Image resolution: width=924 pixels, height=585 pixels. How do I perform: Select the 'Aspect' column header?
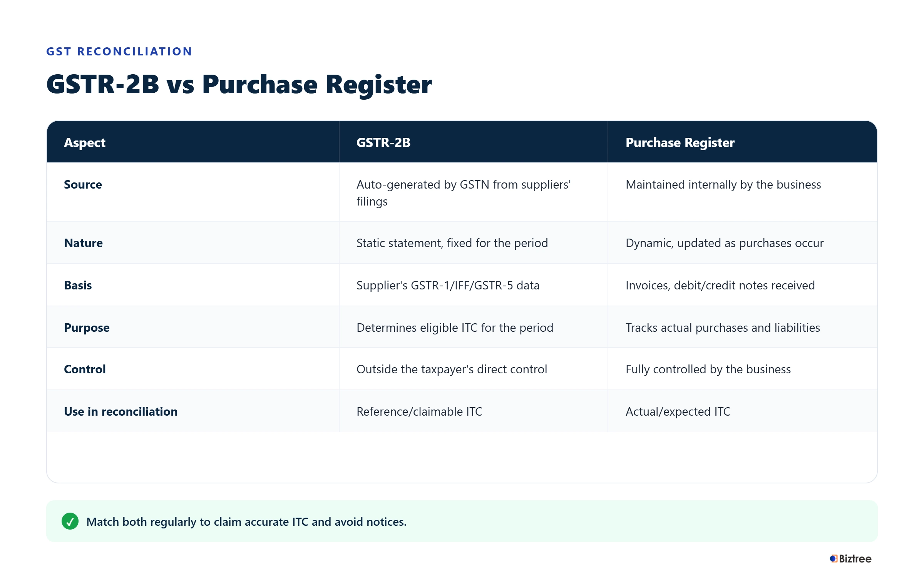(x=192, y=142)
